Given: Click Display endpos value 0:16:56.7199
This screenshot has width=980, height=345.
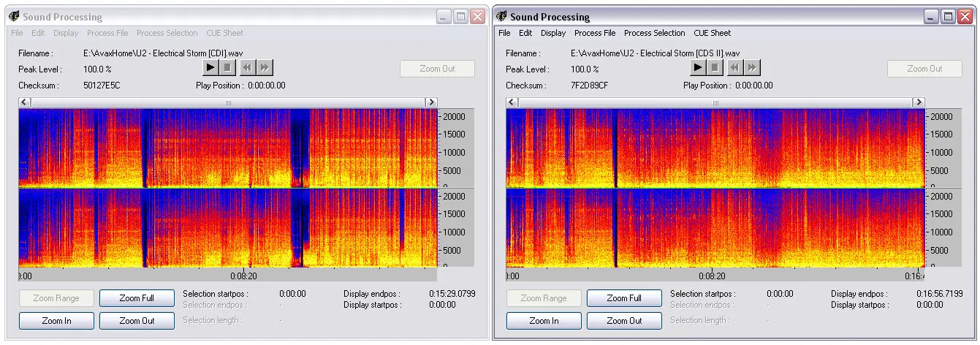Looking at the screenshot, I should 939,294.
